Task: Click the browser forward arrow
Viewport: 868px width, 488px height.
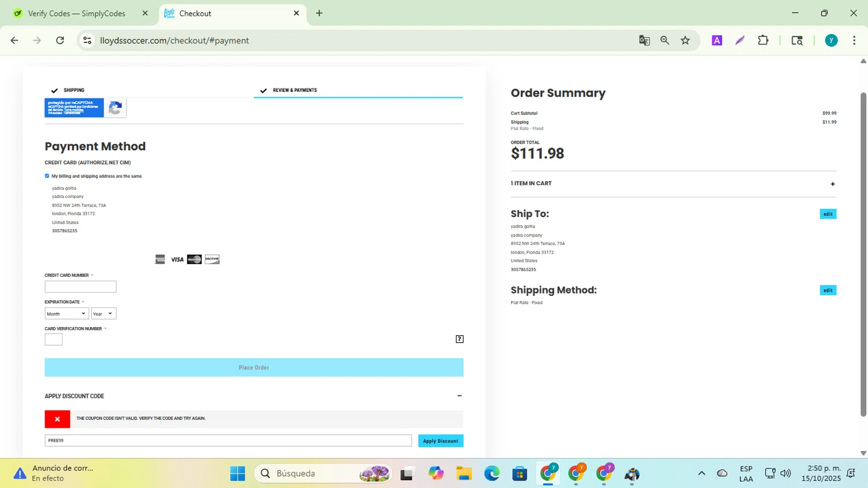Action: click(x=37, y=41)
